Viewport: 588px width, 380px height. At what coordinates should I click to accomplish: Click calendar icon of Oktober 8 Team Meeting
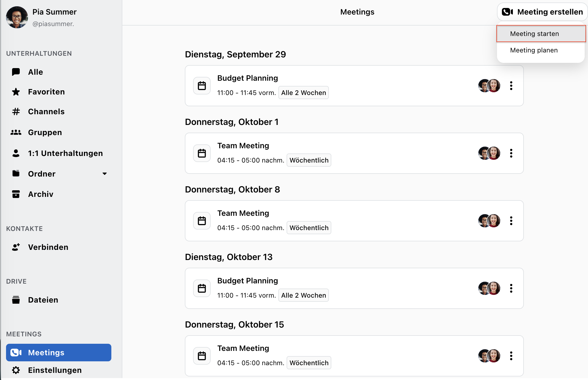[202, 221]
